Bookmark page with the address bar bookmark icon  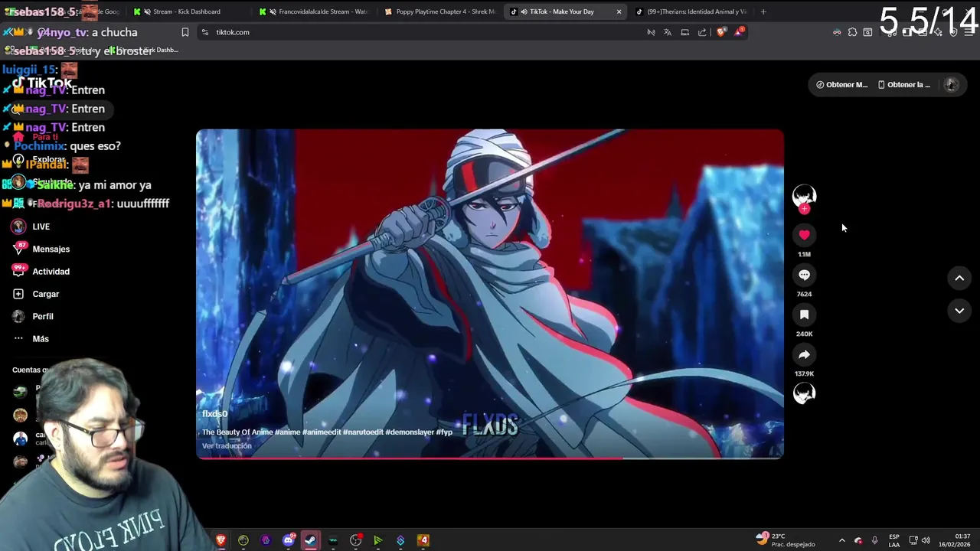pyautogui.click(x=185, y=32)
